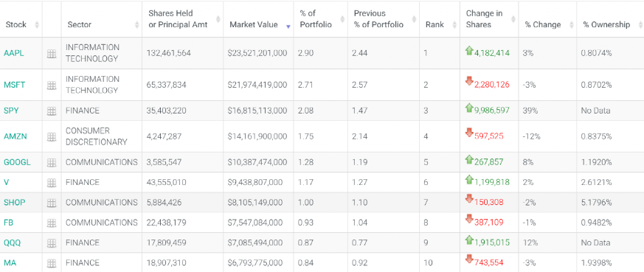The width and height of the screenshot is (644, 272).
Task: Open the table icon beside MSFT
Action: tap(52, 85)
